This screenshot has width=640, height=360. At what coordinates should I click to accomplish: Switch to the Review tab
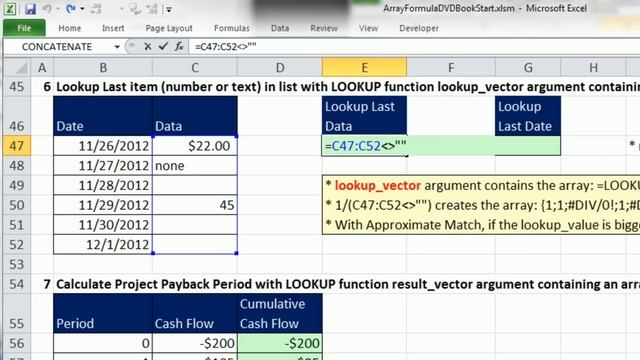pyautogui.click(x=324, y=28)
